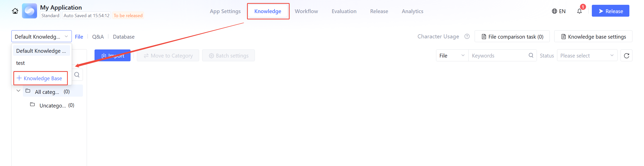Click the Keywords search magnifier icon
644x166 pixels.
point(531,56)
